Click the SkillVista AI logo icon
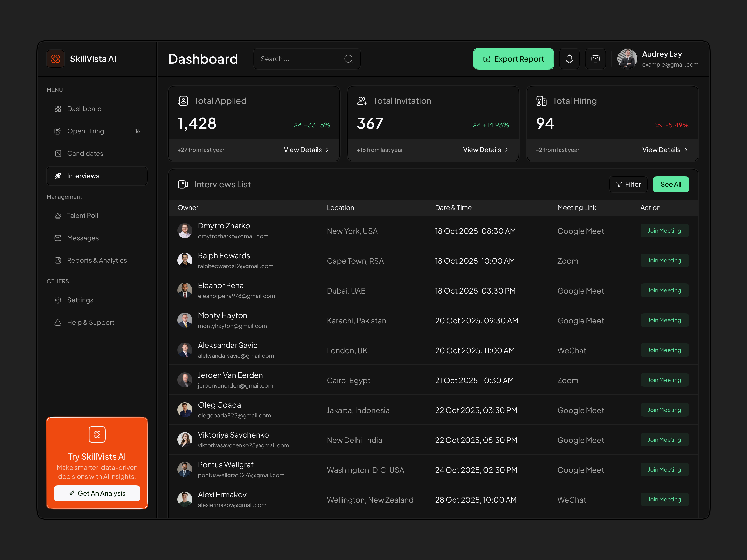 (x=56, y=59)
